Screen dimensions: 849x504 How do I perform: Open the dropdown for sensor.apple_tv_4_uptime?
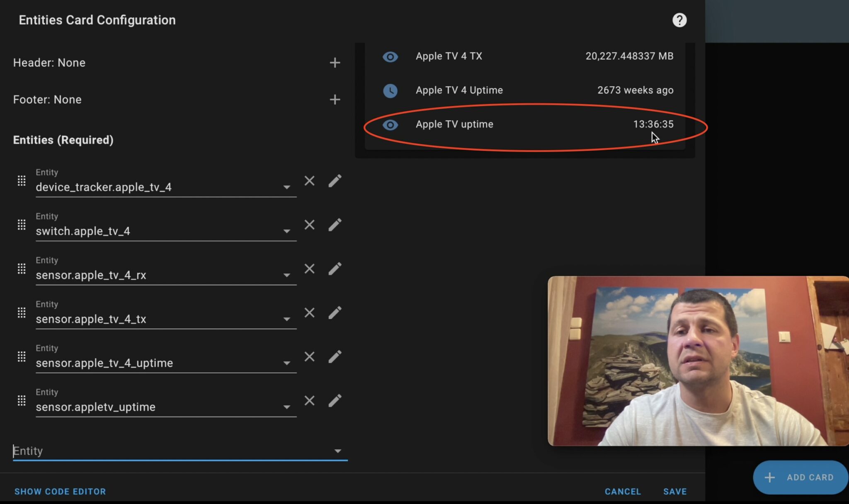(x=287, y=363)
